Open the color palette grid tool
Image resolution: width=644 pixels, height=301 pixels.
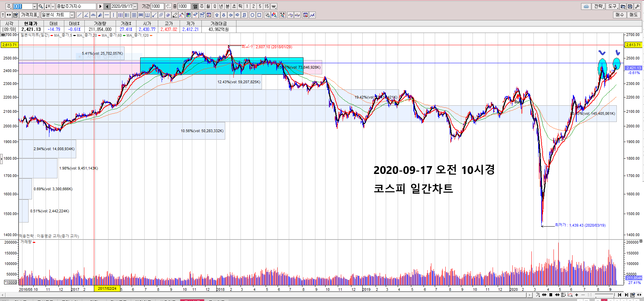[x=188, y=15]
